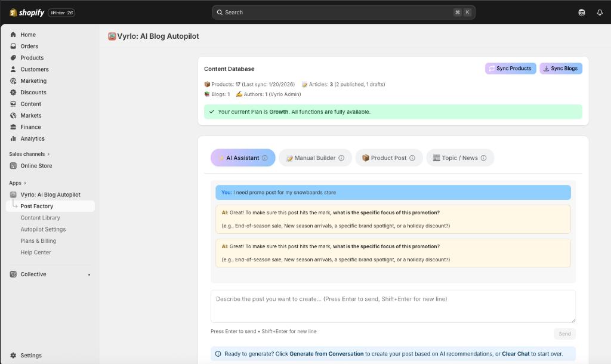Click the Send button under the chat box
Viewport: 611px width, 364px height.
click(x=564, y=334)
